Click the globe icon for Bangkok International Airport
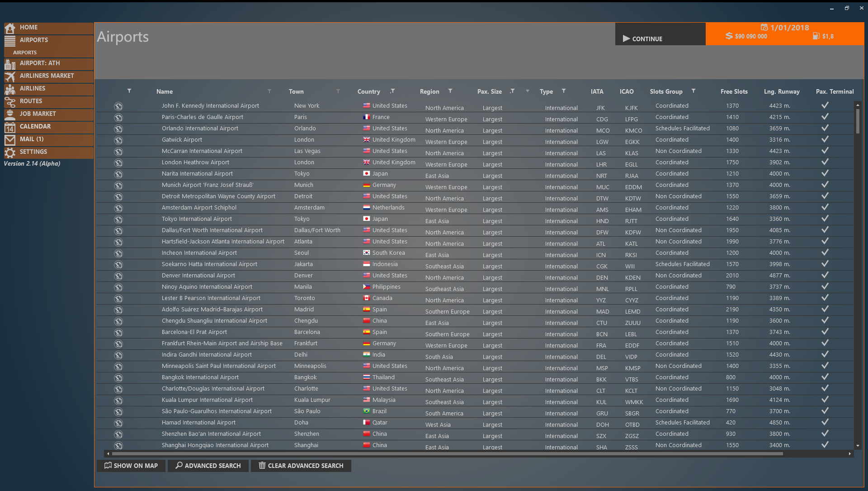This screenshot has width=868, height=491. [118, 378]
